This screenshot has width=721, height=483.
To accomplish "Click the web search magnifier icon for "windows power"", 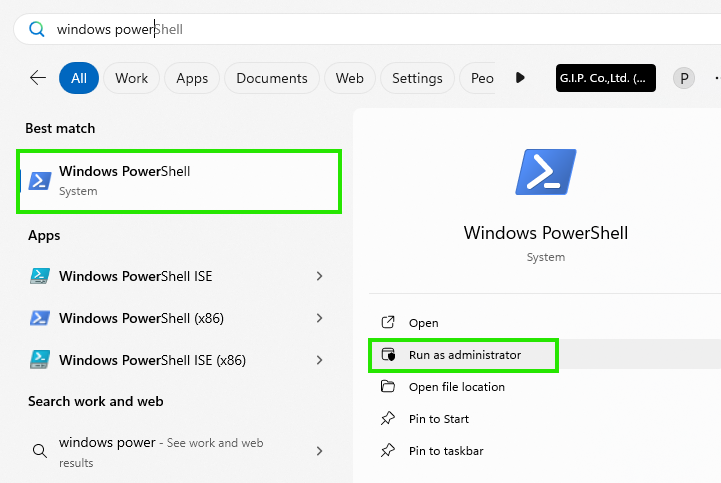I will pyautogui.click(x=40, y=451).
